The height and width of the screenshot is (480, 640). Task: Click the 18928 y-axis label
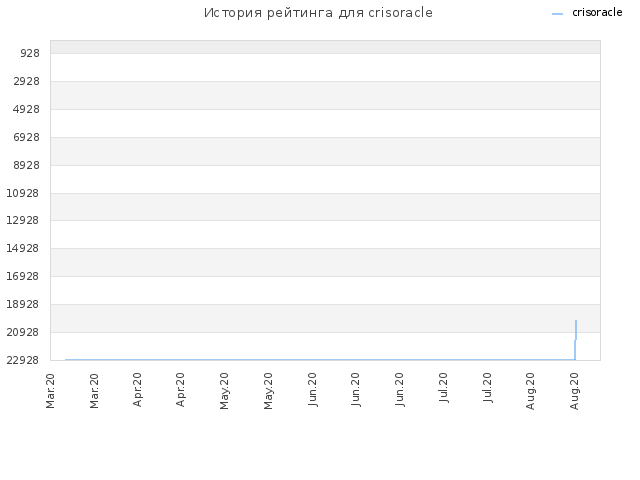23,304
